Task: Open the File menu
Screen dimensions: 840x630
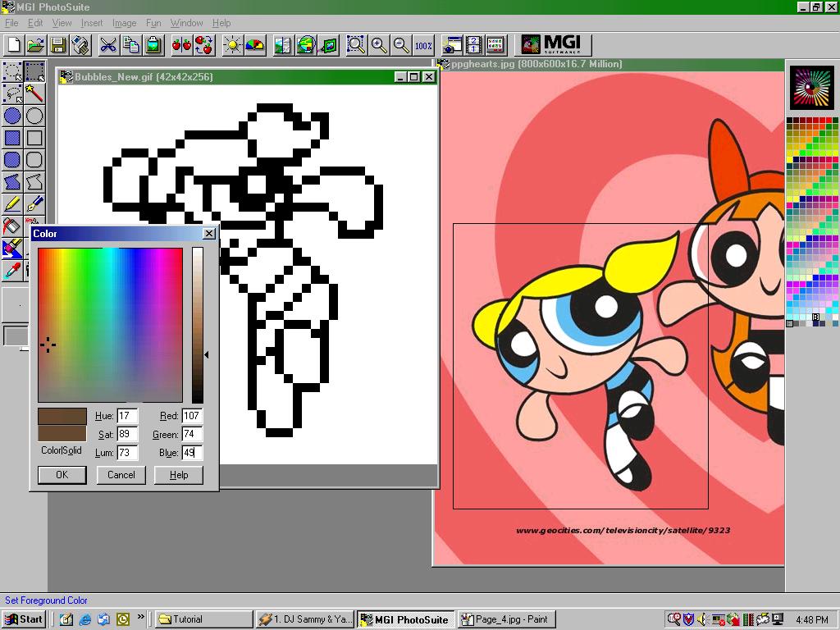Action: 11,23
